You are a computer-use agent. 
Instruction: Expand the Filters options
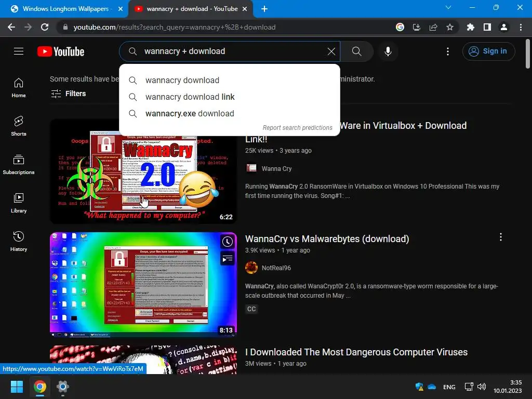(x=68, y=94)
